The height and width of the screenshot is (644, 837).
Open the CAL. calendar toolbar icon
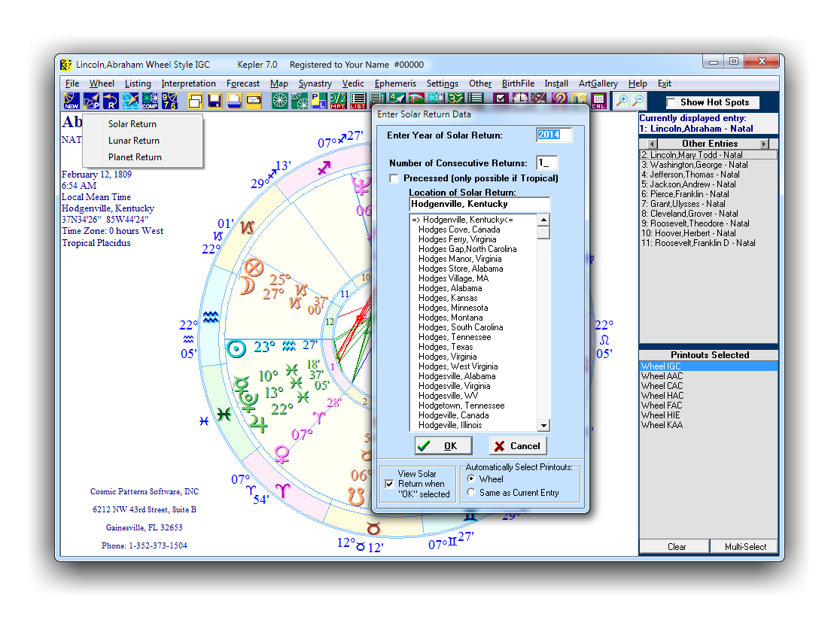598,100
